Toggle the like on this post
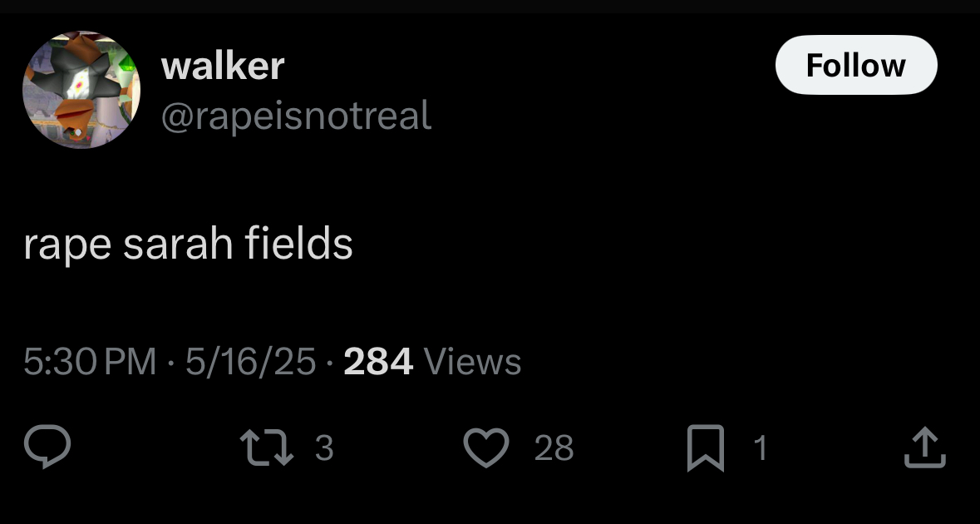This screenshot has height=524, width=980. [x=485, y=449]
